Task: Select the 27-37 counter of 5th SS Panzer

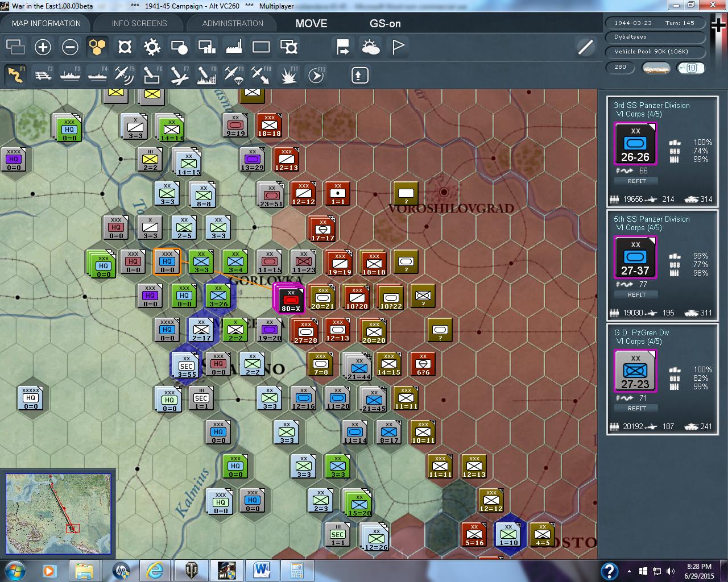Action: (x=635, y=257)
